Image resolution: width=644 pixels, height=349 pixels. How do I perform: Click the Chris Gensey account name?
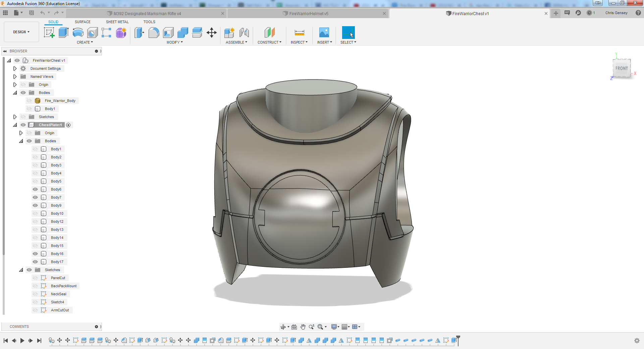pos(616,13)
